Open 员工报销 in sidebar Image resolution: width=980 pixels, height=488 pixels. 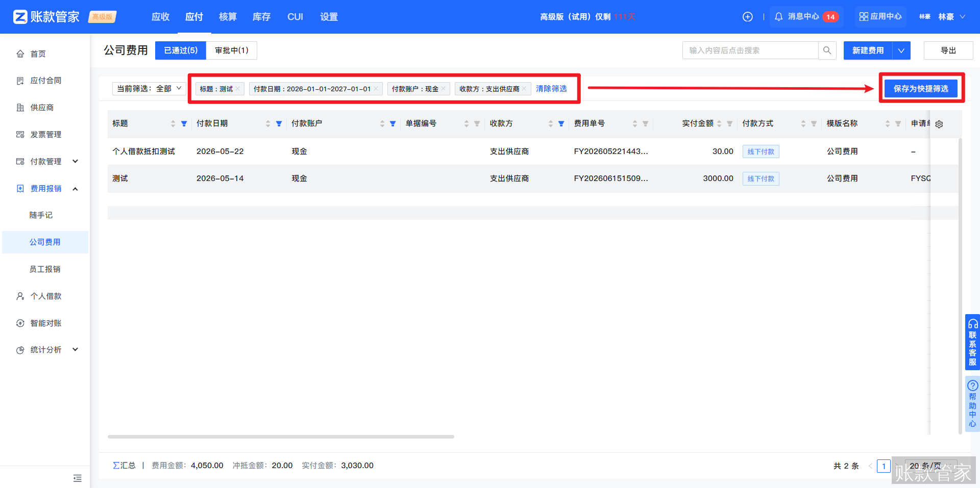pyautogui.click(x=45, y=269)
